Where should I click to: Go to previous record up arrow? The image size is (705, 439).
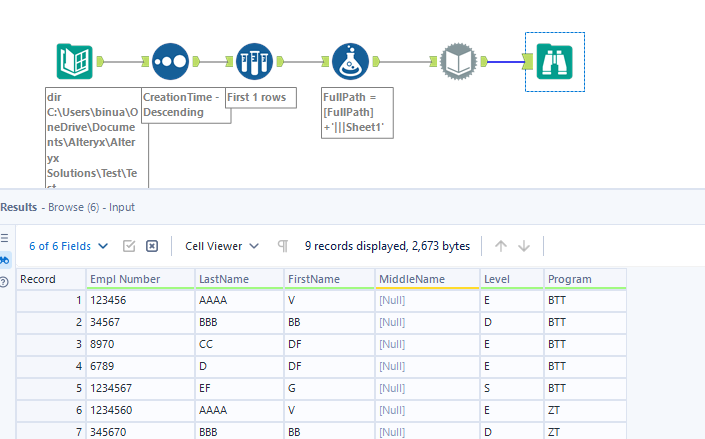501,246
